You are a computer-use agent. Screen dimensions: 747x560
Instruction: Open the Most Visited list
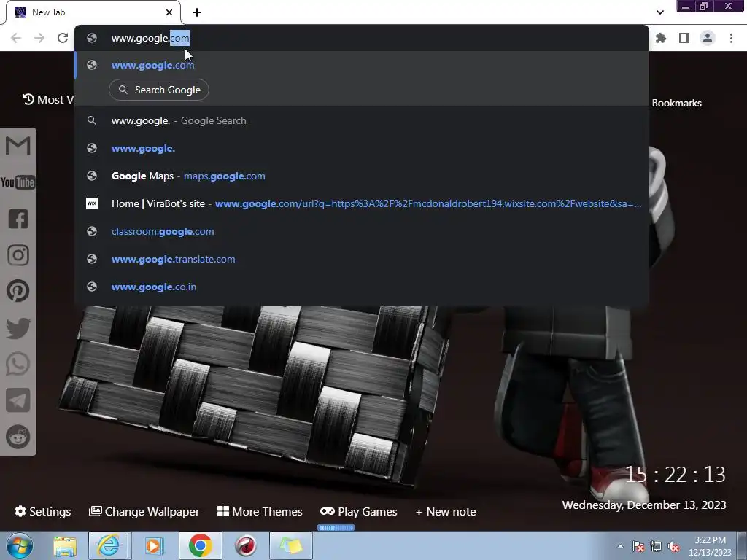coord(48,99)
